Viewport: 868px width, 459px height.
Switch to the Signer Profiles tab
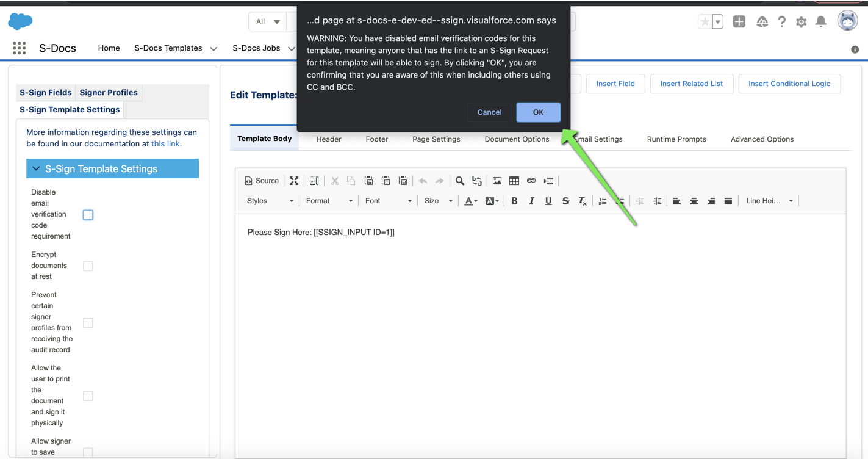109,93
